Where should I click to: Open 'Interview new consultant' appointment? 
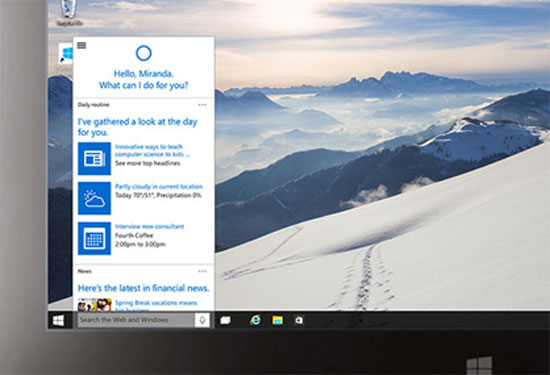coord(149,226)
